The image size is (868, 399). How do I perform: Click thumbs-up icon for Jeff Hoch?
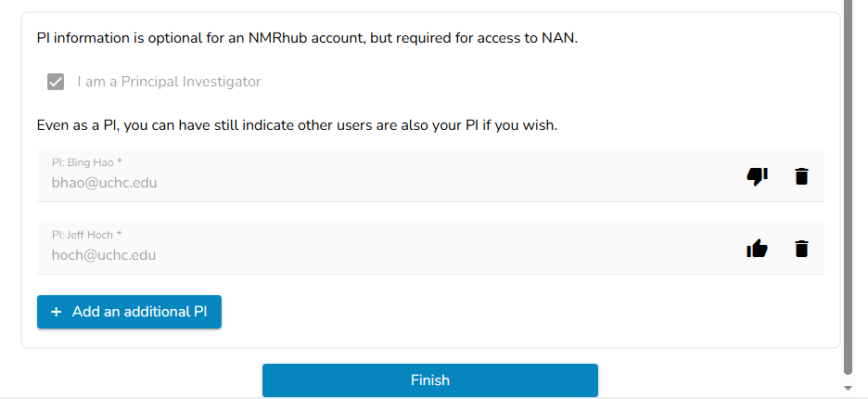pos(757,249)
